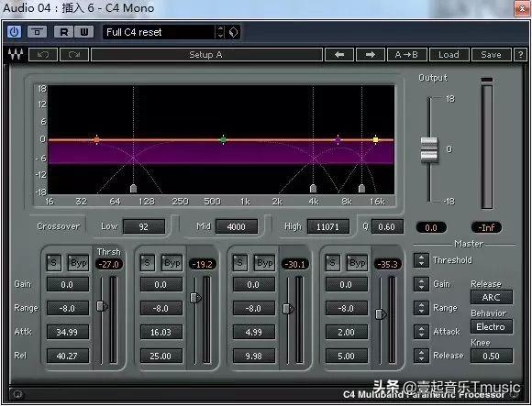Solo band 3 with its S button
This screenshot has height=406, width=532.
click(240, 263)
